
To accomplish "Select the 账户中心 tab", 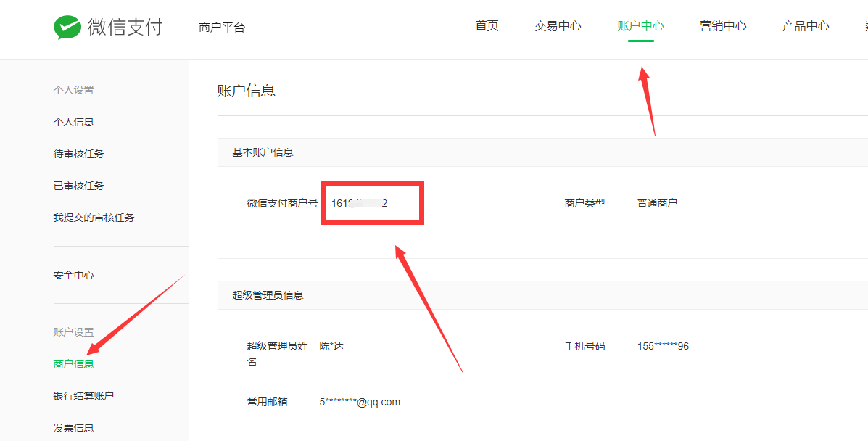I will (640, 26).
